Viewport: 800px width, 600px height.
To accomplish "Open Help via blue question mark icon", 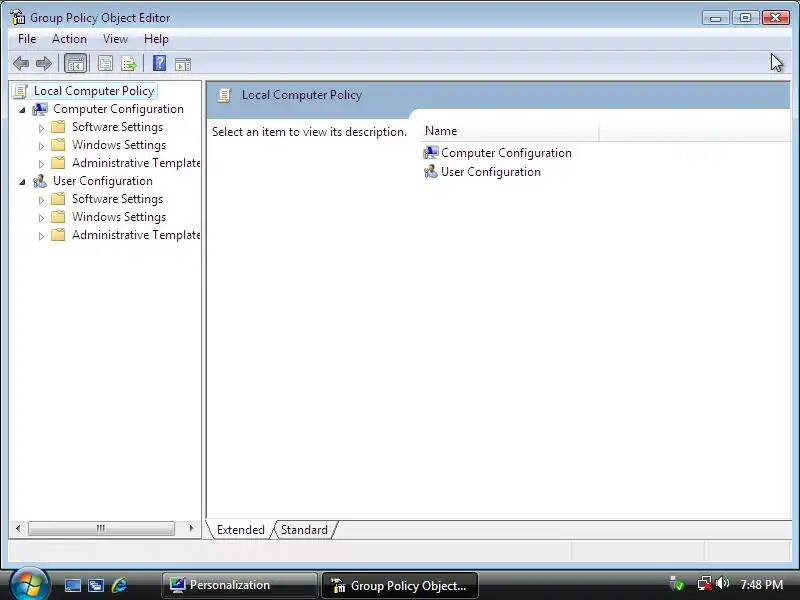I will tap(159, 63).
